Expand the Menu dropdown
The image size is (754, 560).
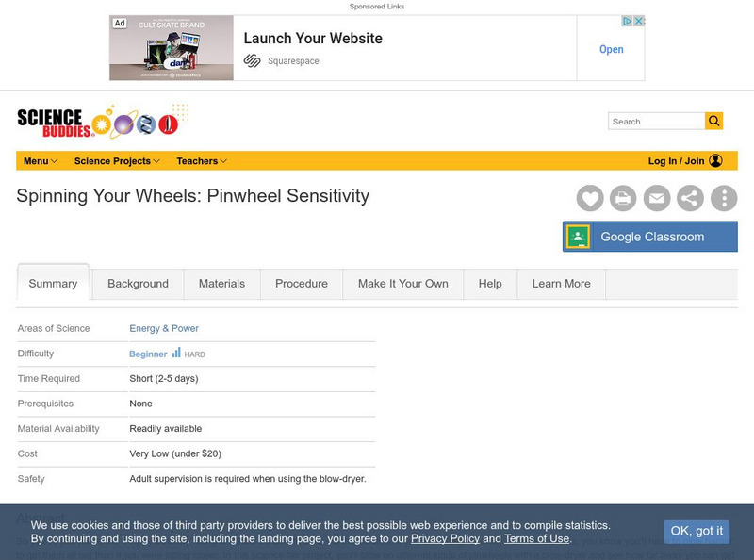coord(41,161)
